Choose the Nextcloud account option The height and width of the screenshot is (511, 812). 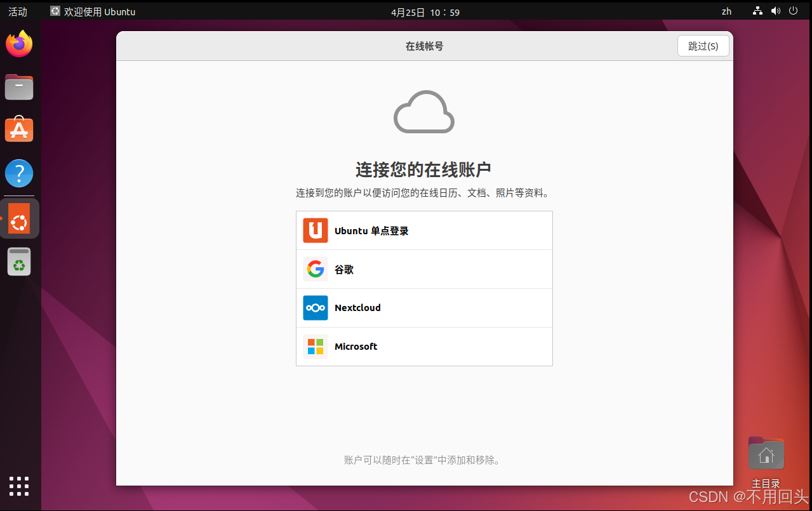point(424,308)
